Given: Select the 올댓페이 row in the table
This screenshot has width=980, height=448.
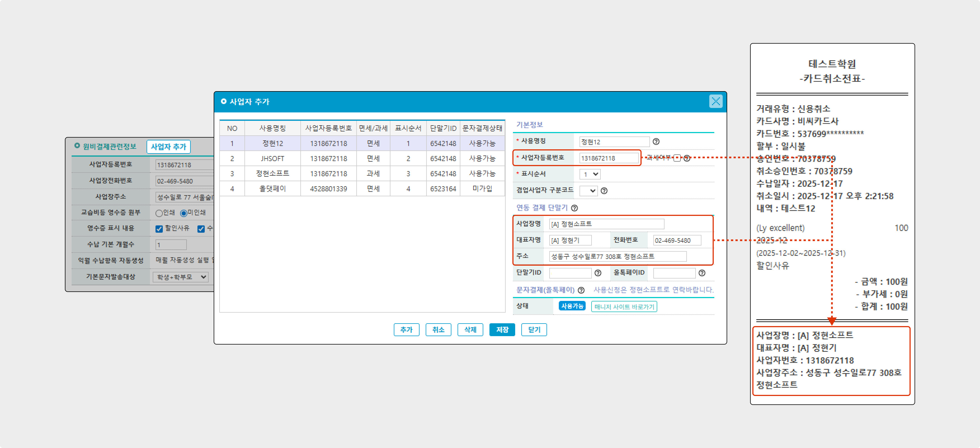Looking at the screenshot, I should pos(272,189).
